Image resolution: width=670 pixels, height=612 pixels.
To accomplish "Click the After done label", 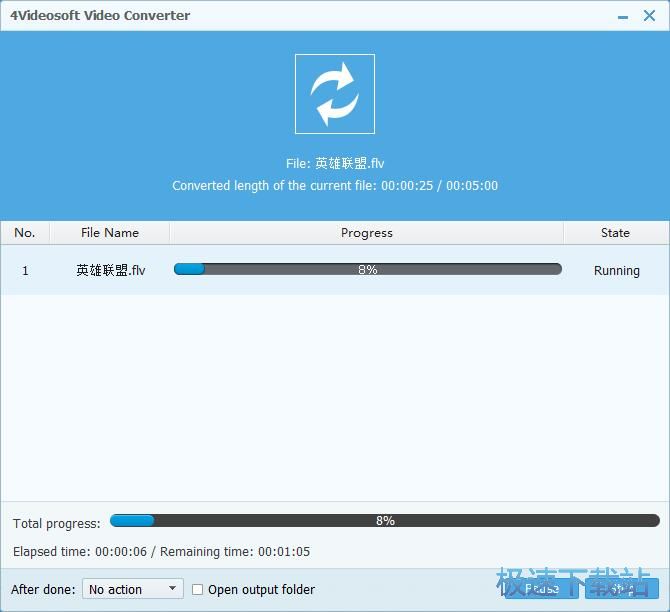I will pyautogui.click(x=43, y=590).
